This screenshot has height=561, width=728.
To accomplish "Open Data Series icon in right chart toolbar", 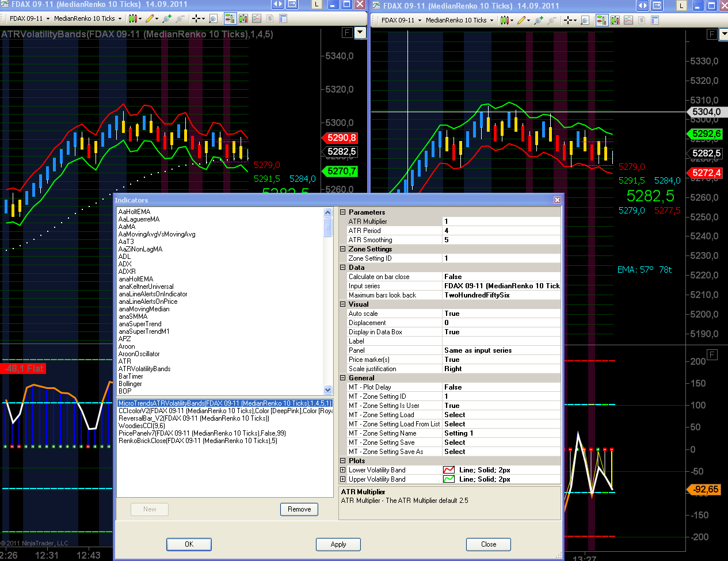I will pyautogui.click(x=615, y=20).
